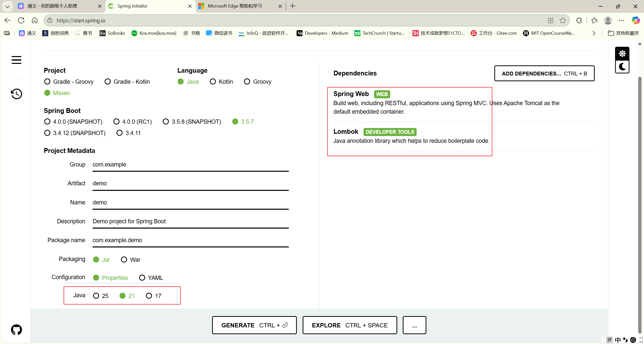
Task: Click the Artifact input field
Action: click(x=190, y=184)
